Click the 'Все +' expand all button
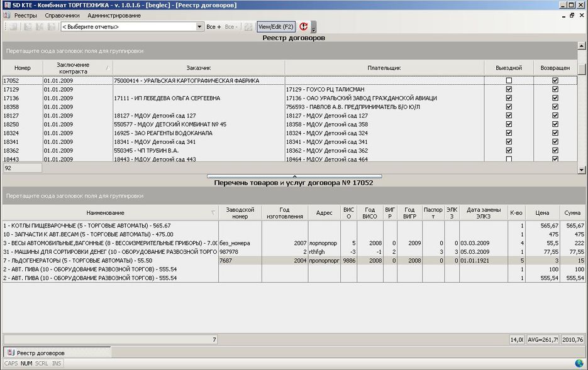Screen dimensions: 588x370 coord(213,26)
